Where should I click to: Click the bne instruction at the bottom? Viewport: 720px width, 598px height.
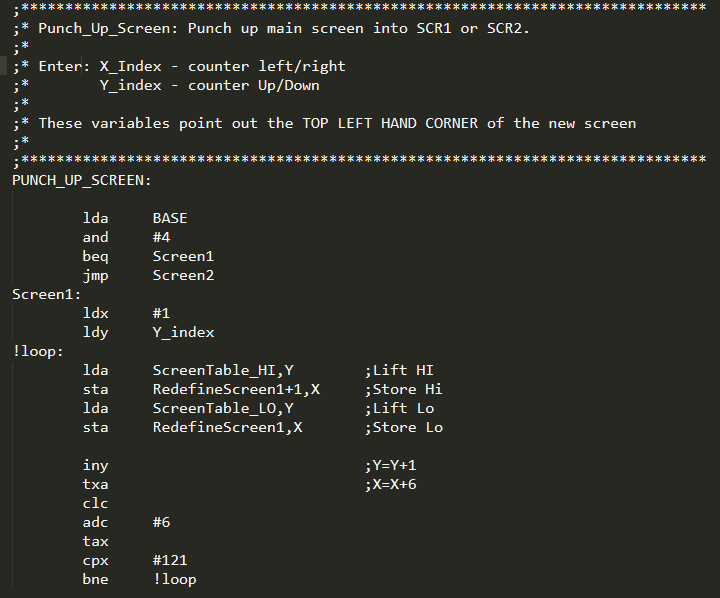point(95,579)
